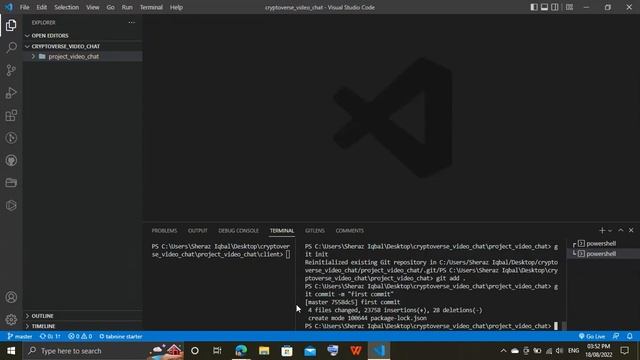Open the Customize Layout button

pyautogui.click(x=569, y=7)
